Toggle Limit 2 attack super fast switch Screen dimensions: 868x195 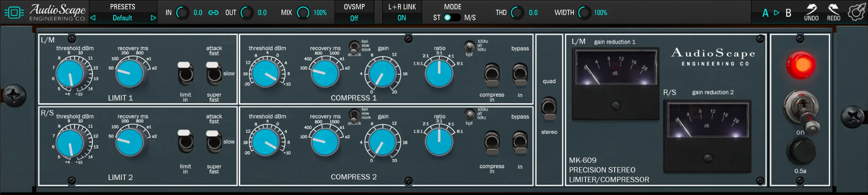pos(214,141)
